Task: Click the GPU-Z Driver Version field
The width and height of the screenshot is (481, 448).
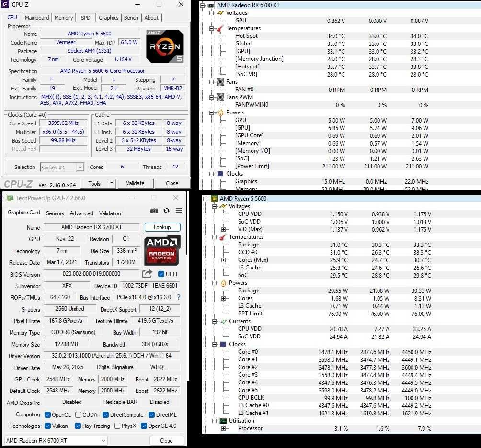Action: 112,356
